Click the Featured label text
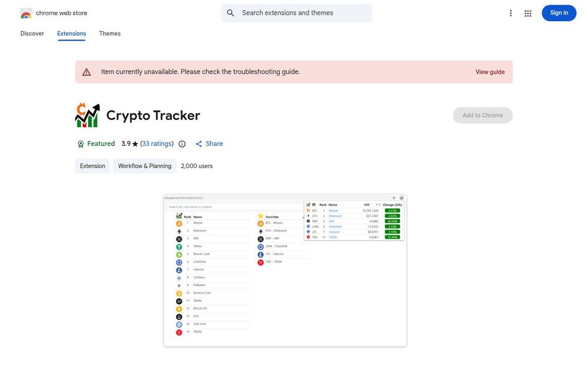Image resolution: width=588 pixels, height=368 pixels. 101,144
